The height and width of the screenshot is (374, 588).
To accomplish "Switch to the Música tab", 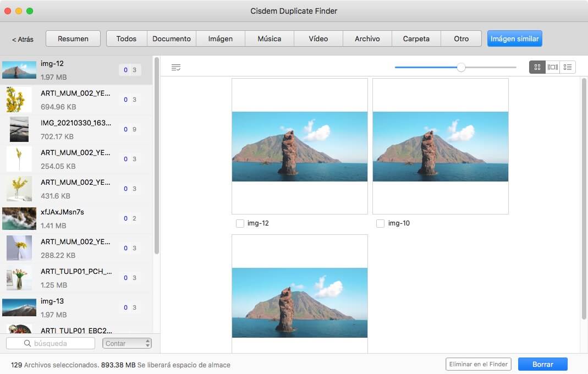I will coord(269,38).
